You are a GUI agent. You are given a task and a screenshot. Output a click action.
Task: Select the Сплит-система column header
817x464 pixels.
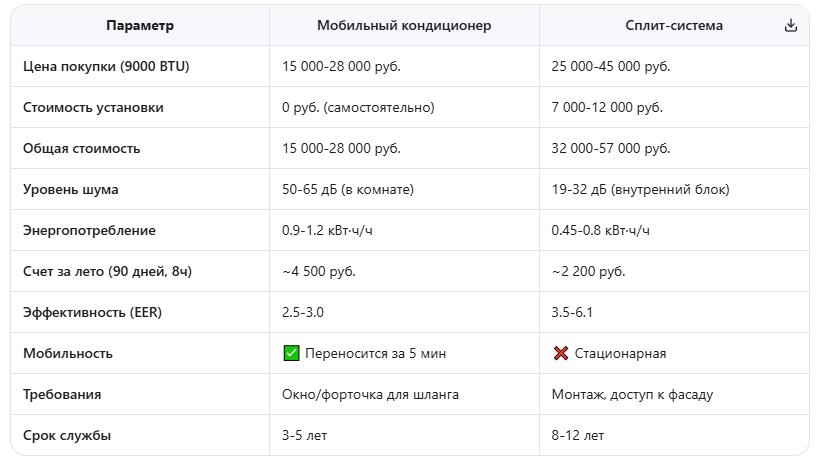pos(674,25)
